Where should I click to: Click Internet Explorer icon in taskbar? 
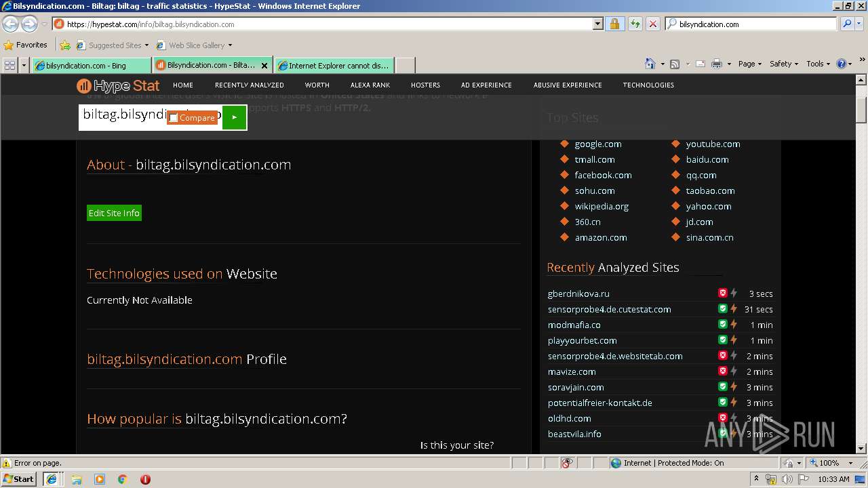coord(51,479)
